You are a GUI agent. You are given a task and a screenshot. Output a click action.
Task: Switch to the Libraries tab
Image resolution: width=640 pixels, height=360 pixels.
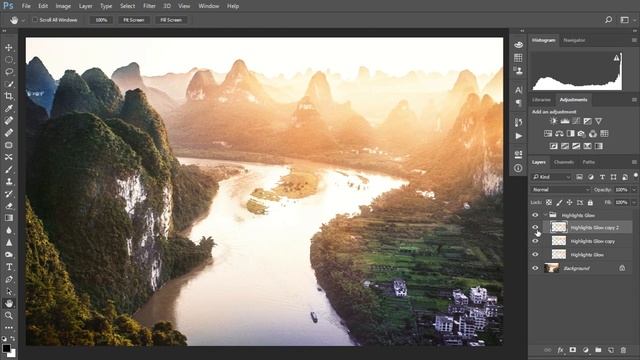coord(541,100)
